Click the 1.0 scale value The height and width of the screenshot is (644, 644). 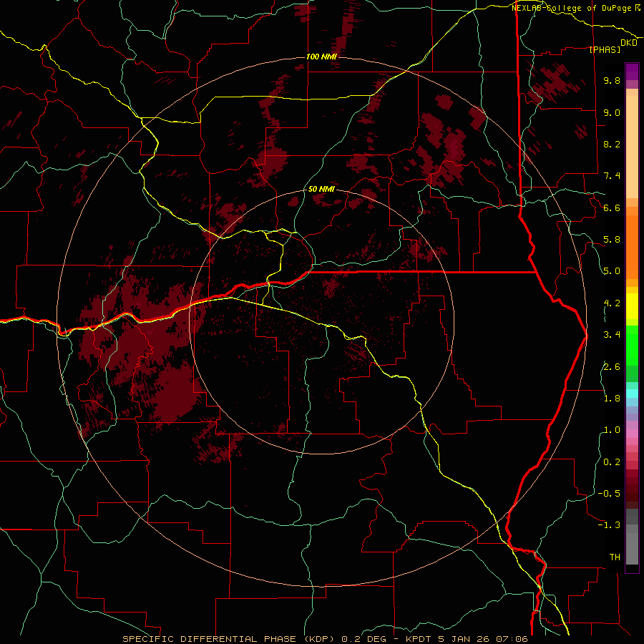coord(612,430)
